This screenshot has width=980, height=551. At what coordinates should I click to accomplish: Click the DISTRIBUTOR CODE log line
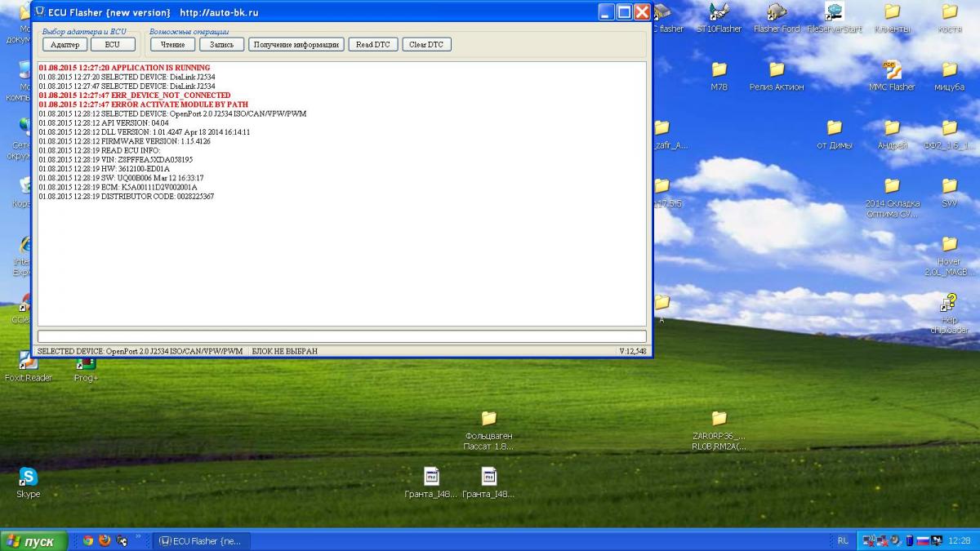point(127,196)
